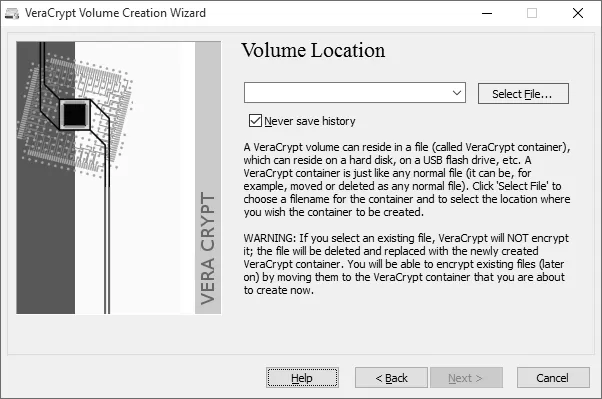Expand the volume location dropdown arrow

[x=456, y=93]
